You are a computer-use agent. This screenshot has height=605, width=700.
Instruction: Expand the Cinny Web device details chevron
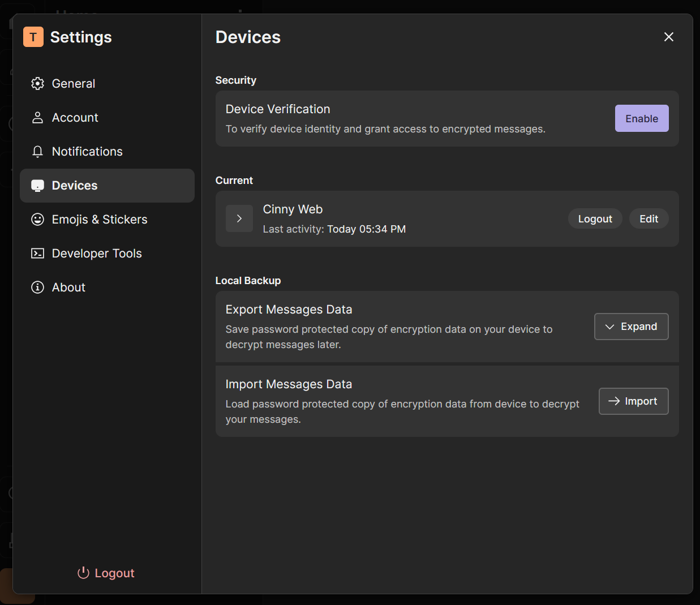click(x=239, y=218)
